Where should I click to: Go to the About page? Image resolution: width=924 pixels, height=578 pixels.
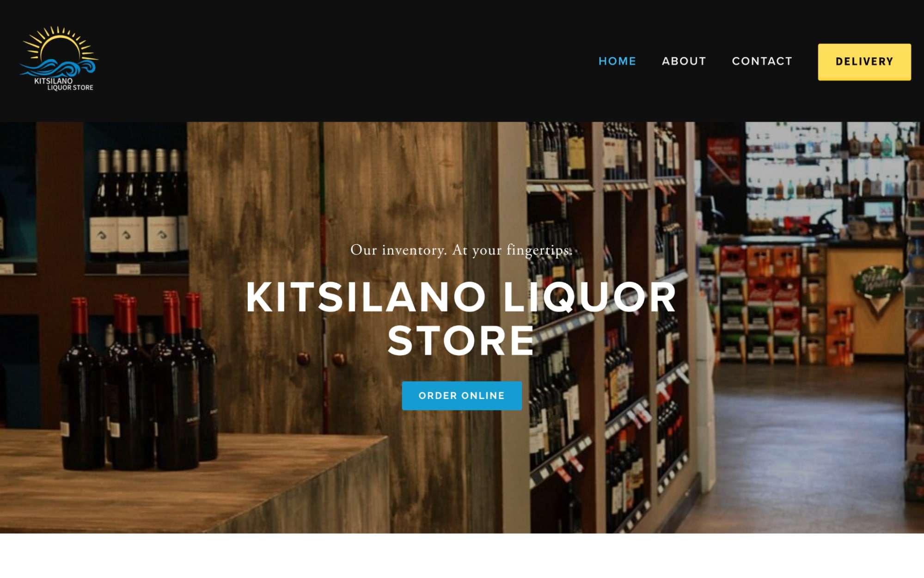(x=684, y=61)
